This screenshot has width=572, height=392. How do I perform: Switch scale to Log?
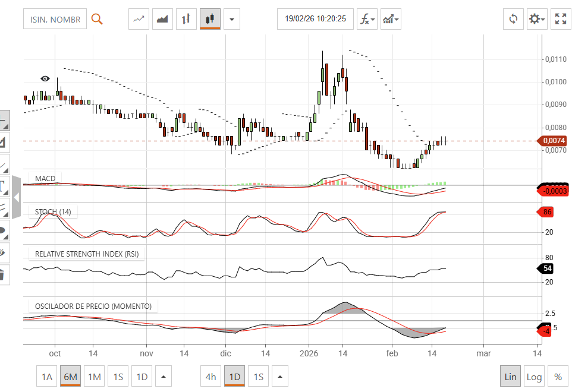click(x=534, y=377)
